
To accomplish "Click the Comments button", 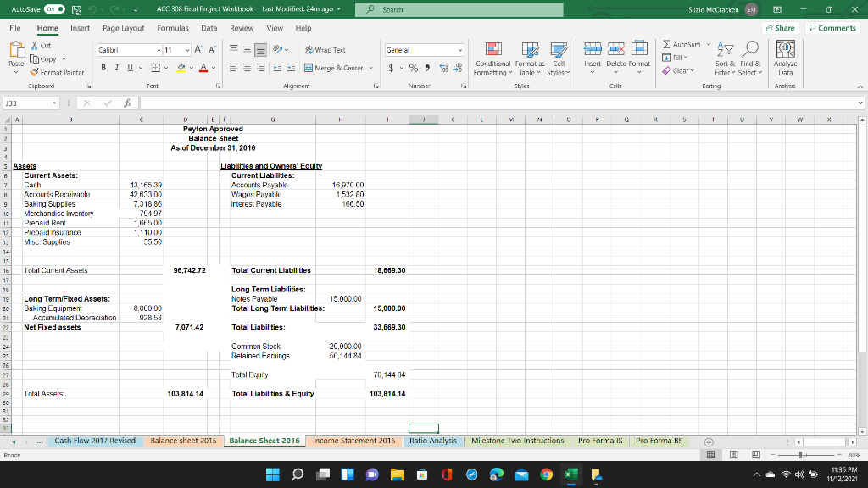I will [x=832, y=27].
